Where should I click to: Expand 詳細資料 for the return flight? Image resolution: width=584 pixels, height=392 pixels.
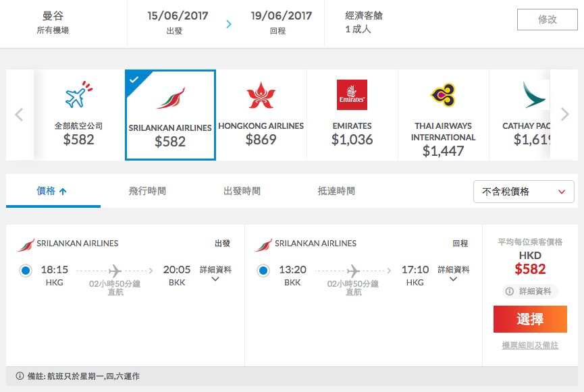(453, 274)
